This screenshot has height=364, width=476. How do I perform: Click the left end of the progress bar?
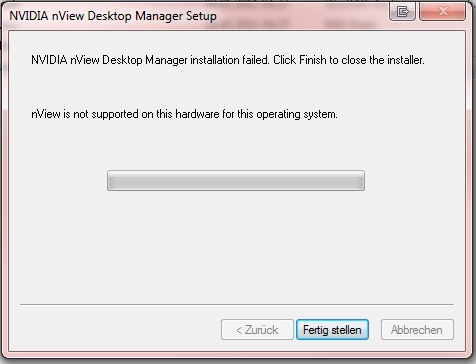[112, 181]
